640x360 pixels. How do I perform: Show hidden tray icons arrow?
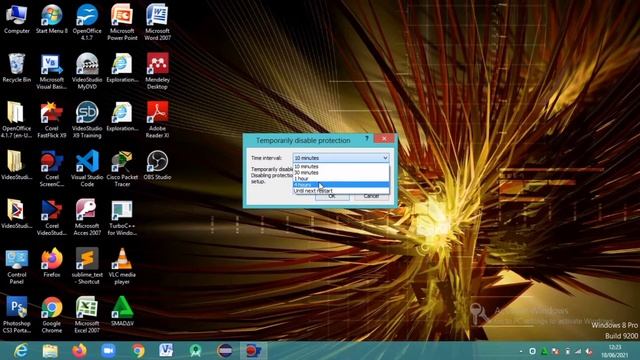[x=521, y=351]
